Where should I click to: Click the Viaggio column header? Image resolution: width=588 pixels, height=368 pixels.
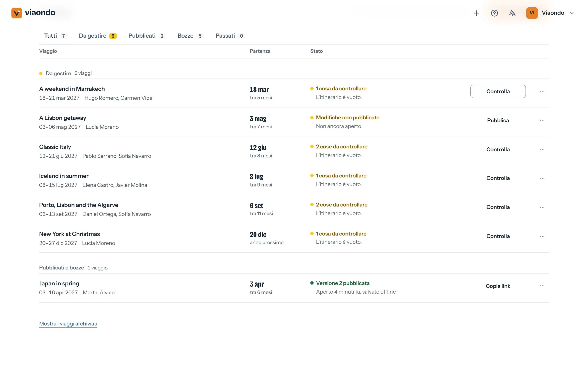(48, 51)
